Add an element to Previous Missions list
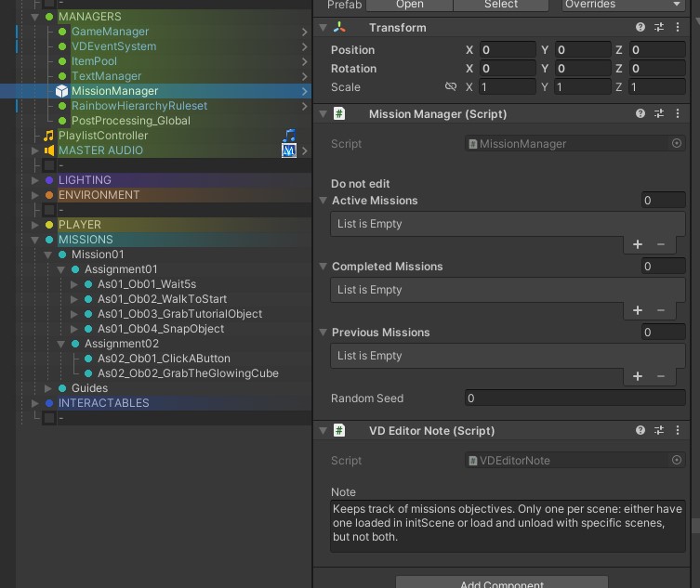The image size is (700, 588). click(638, 376)
